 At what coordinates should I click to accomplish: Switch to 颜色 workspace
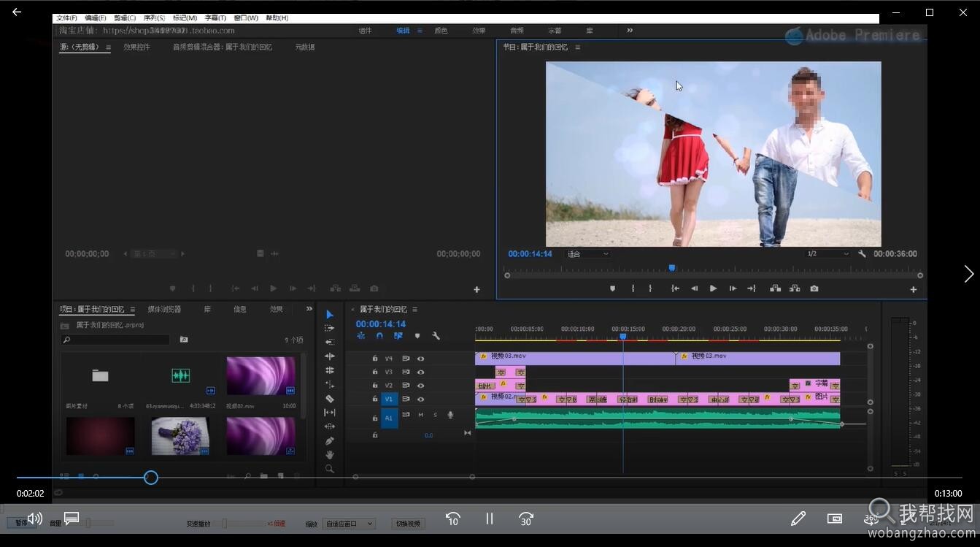[441, 31]
